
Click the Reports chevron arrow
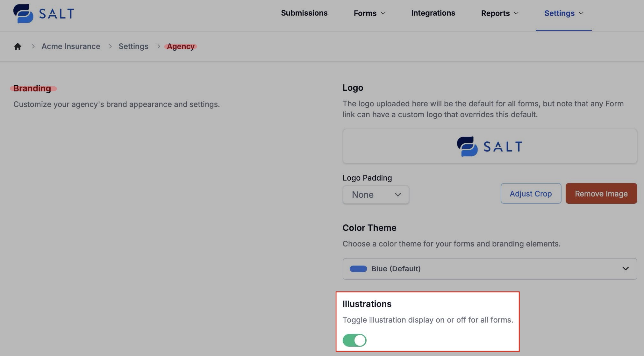pos(516,13)
